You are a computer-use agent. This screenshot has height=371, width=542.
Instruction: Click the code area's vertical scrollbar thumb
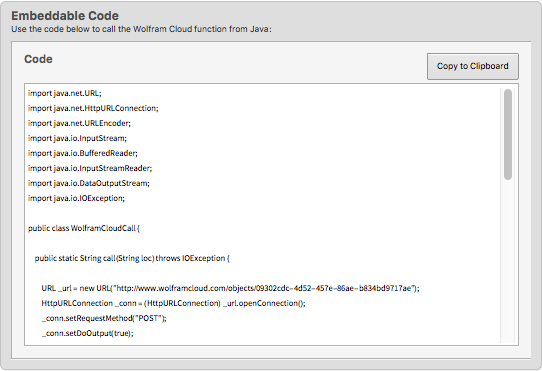[x=507, y=134]
